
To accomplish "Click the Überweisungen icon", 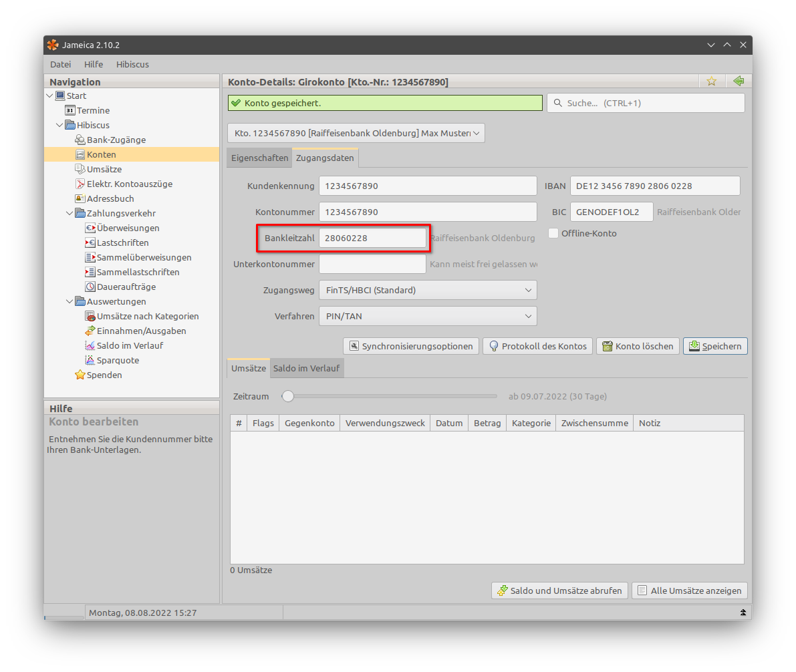I will [x=90, y=228].
